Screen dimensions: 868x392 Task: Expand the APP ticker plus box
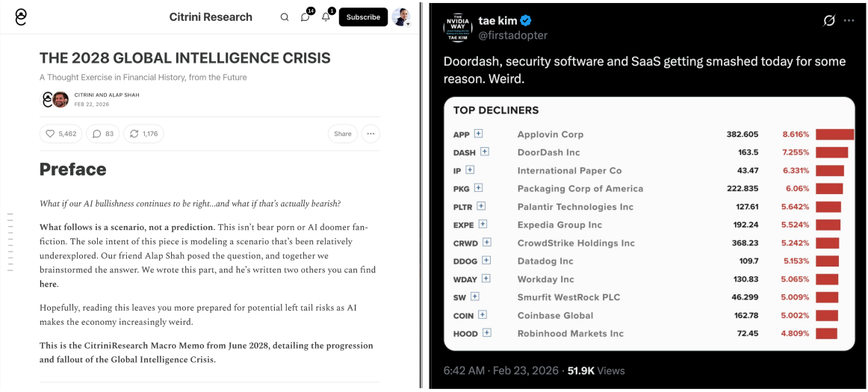479,134
